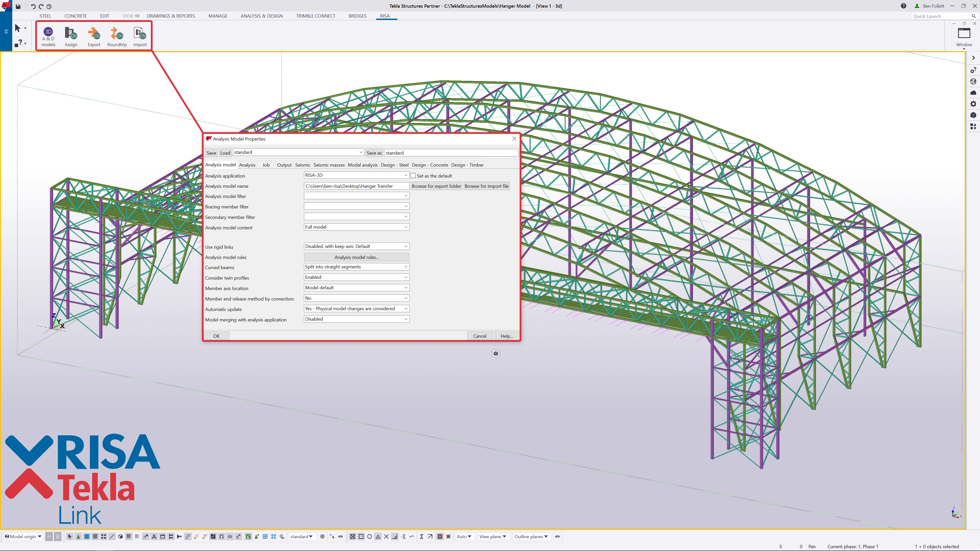Open the DRAWINGS & REPORTS ribbon tab
The height and width of the screenshot is (551, 980).
pos(171,16)
